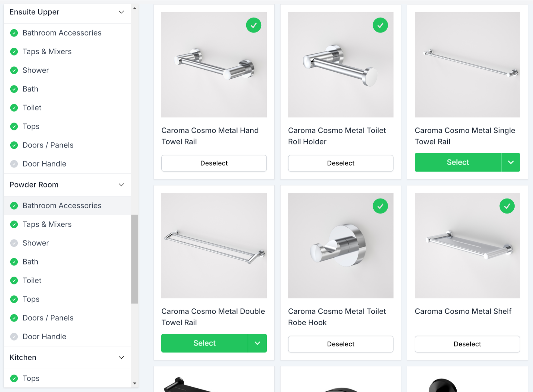The image size is (533, 392).
Task: Deselect the Caroma Cosmo Metal Toilet Roll Holder
Action: coord(340,163)
